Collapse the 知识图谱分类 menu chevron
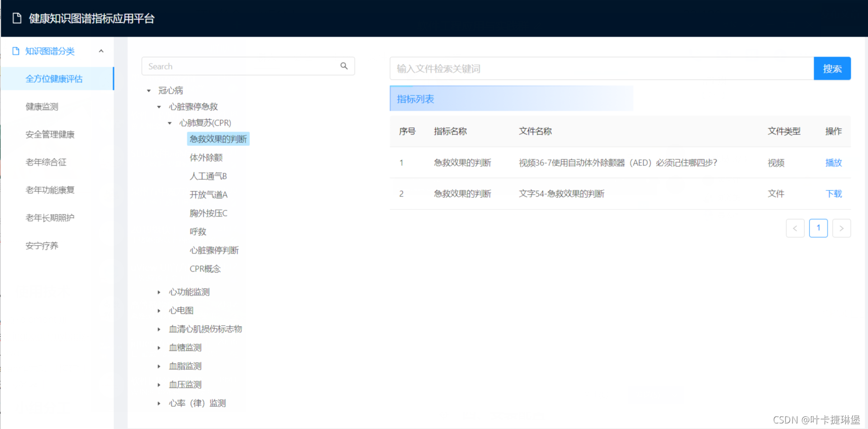 pos(101,51)
